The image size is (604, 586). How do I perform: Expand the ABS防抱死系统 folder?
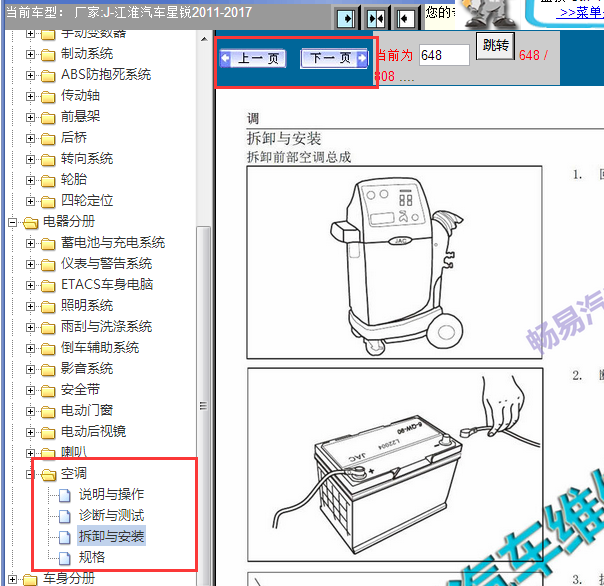[x=30, y=75]
